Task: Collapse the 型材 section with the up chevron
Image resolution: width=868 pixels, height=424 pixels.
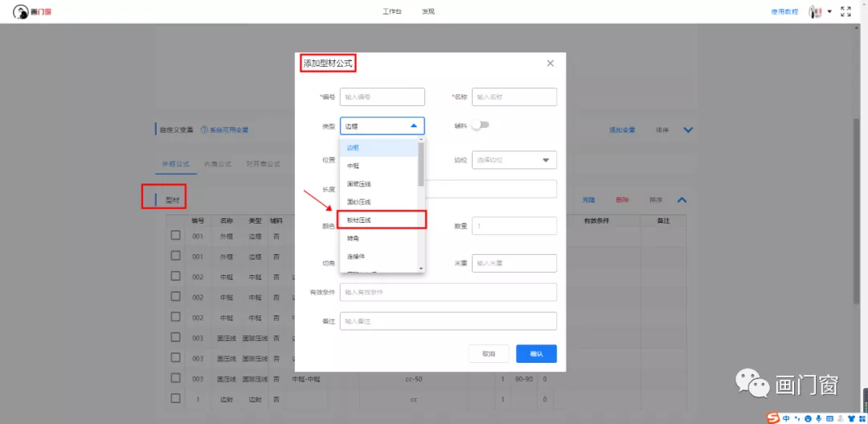Action: tap(682, 200)
